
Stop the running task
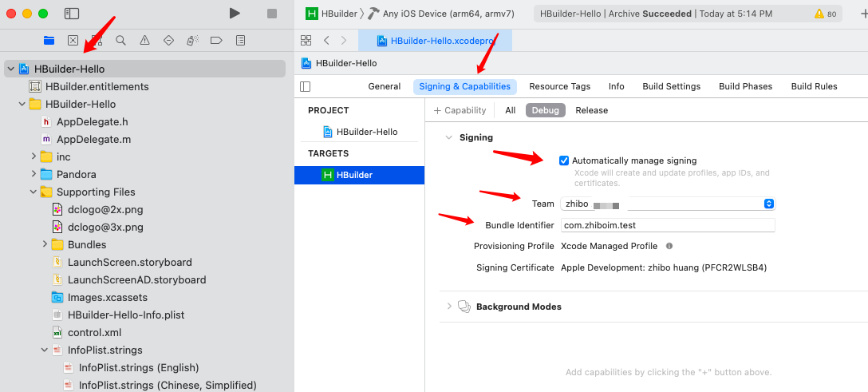[x=272, y=14]
